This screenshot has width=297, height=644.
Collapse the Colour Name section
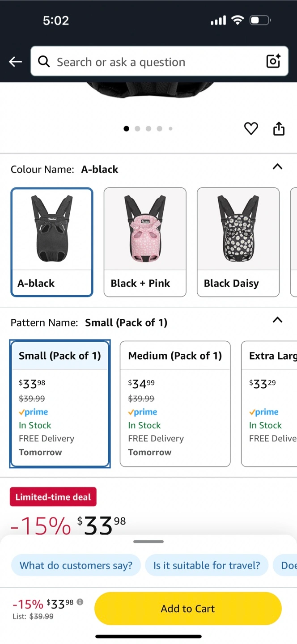coord(277,167)
